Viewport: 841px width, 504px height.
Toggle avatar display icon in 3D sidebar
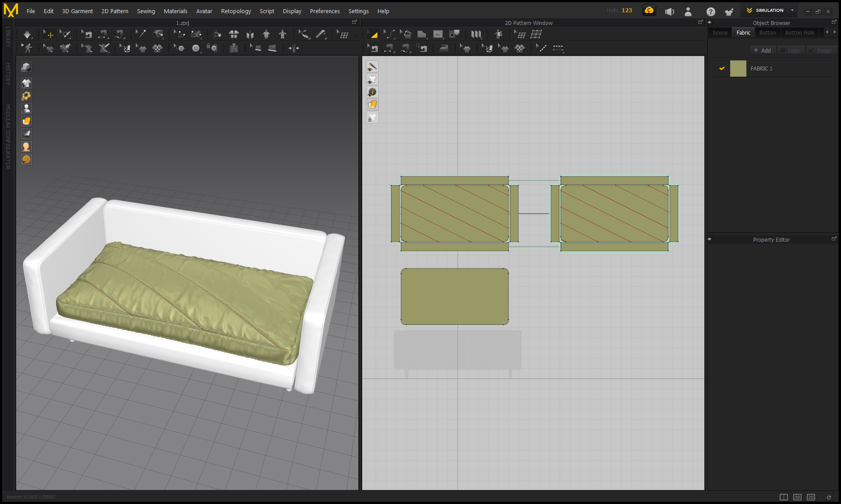(x=26, y=109)
